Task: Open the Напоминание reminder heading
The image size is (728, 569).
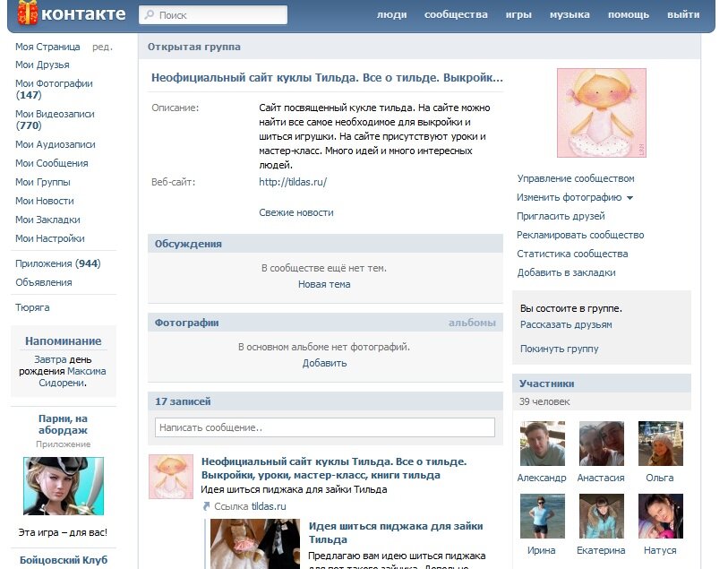Action: [x=64, y=341]
